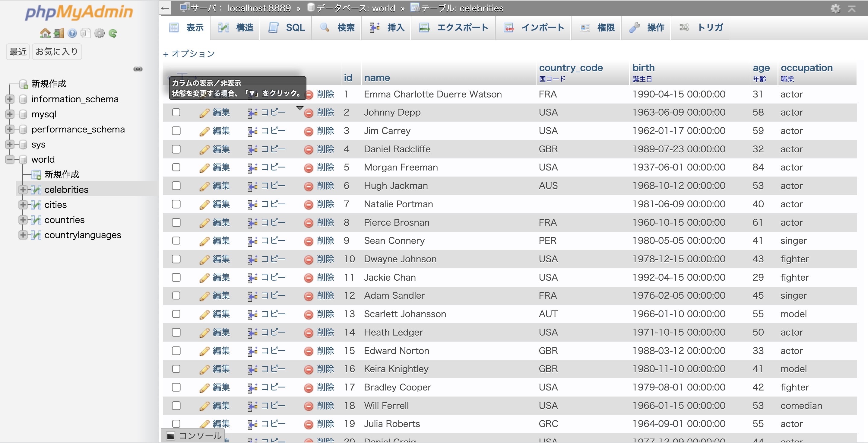Click the home icon in sidebar

pos(45,33)
